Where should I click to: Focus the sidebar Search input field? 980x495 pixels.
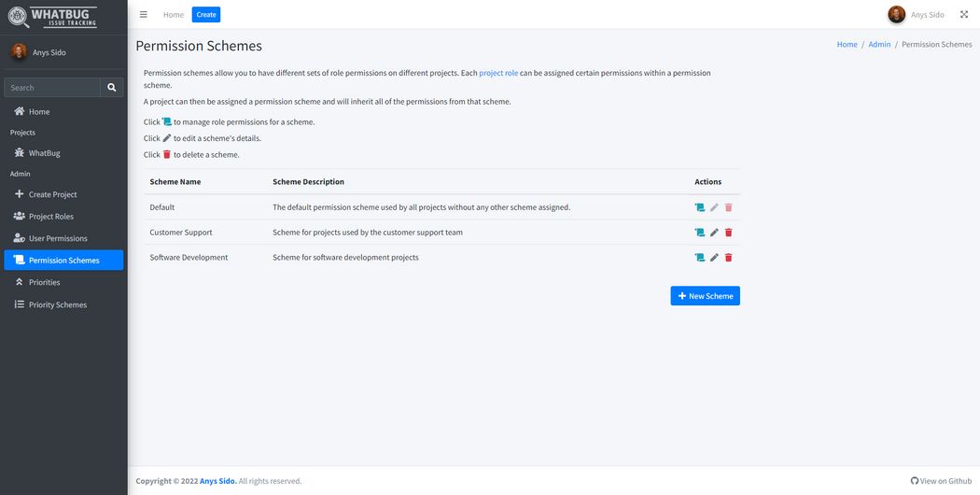pos(52,88)
